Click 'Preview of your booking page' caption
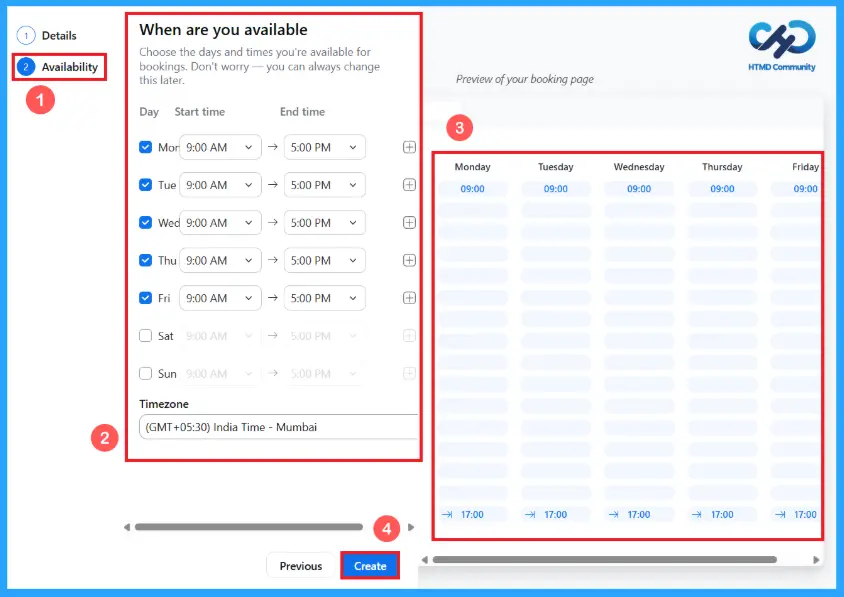 click(525, 79)
